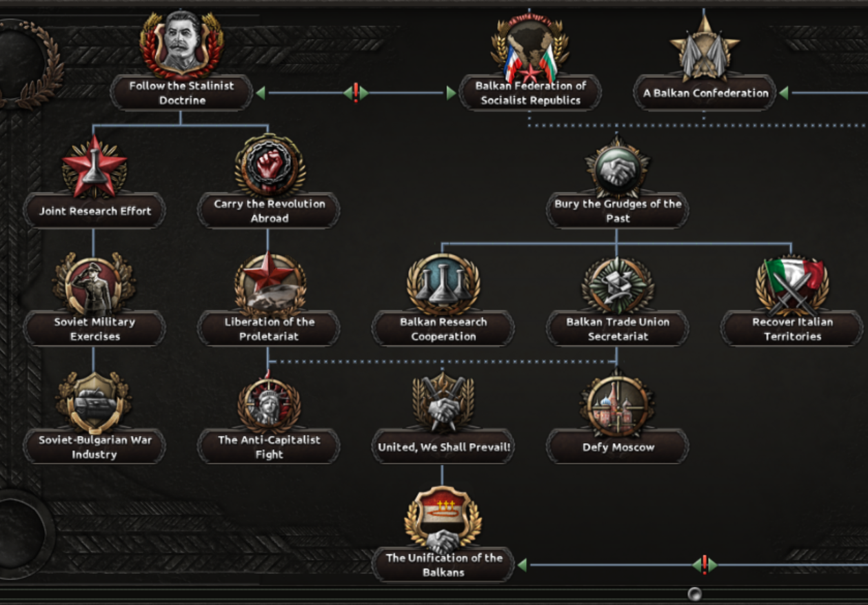This screenshot has height=605, width=868.
Task: Open the Balkan Federation of Socialist Republics focus
Action: point(530,93)
